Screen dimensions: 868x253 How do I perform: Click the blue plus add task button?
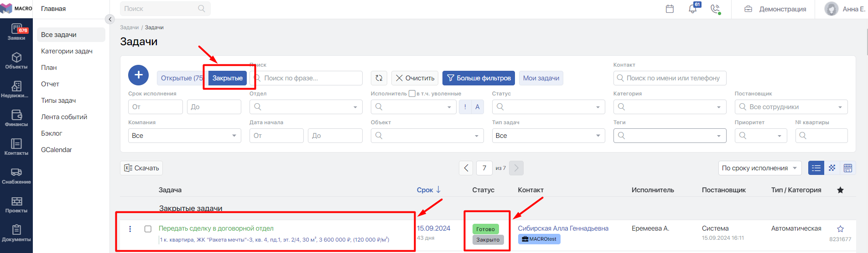139,75
